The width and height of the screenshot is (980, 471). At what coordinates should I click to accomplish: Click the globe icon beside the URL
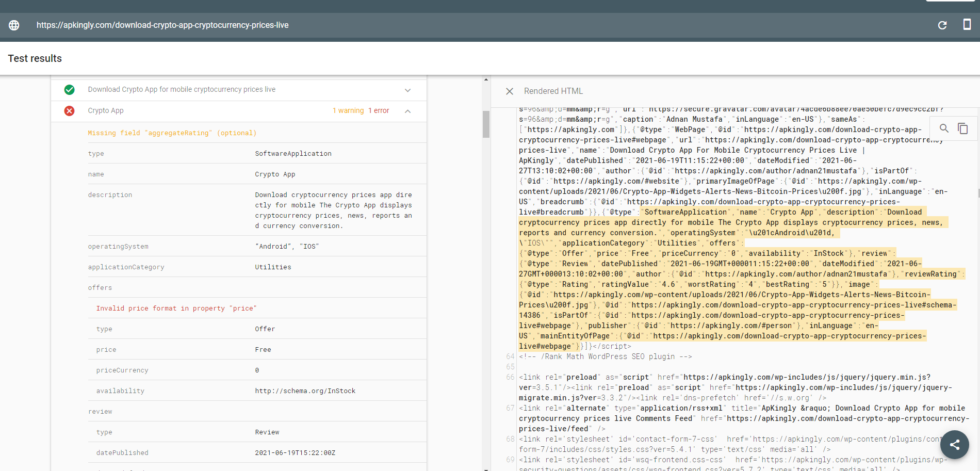[x=14, y=25]
